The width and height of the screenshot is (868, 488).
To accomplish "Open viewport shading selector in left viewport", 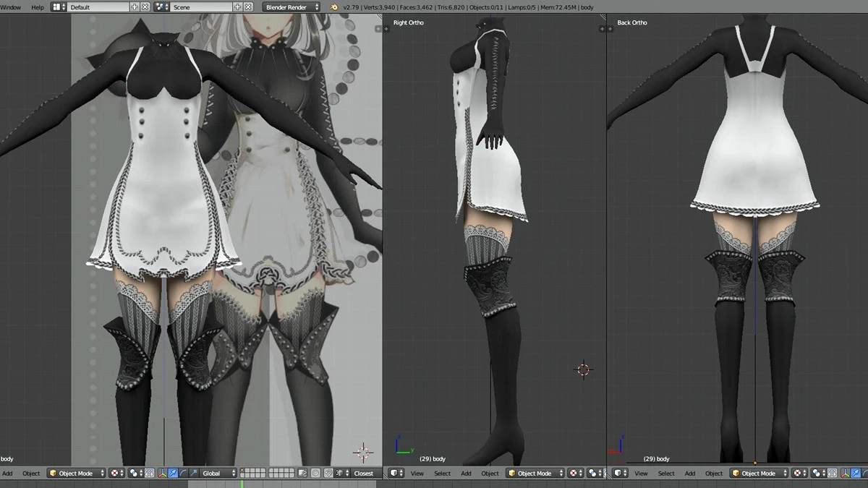I will click(x=117, y=474).
